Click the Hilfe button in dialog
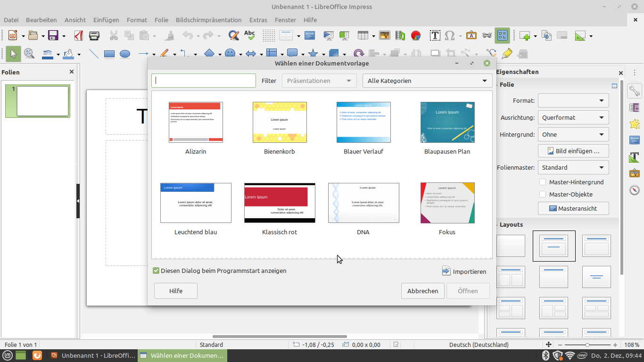This screenshot has height=362, width=644. (176, 291)
